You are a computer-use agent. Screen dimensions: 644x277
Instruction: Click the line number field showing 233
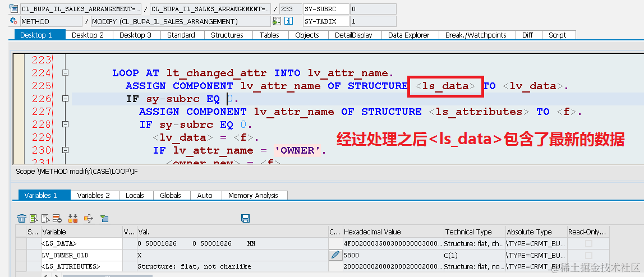pos(291,8)
